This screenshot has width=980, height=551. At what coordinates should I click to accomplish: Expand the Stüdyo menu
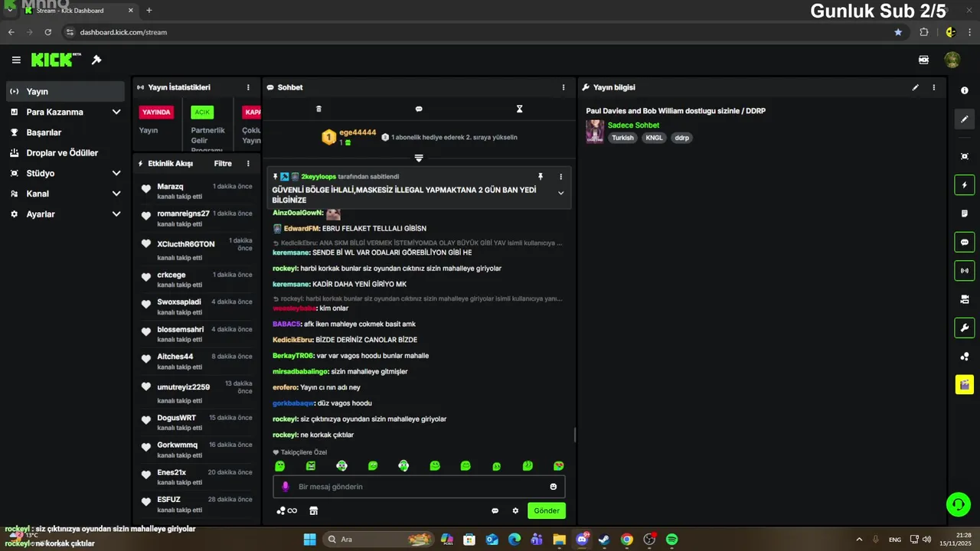(65, 173)
